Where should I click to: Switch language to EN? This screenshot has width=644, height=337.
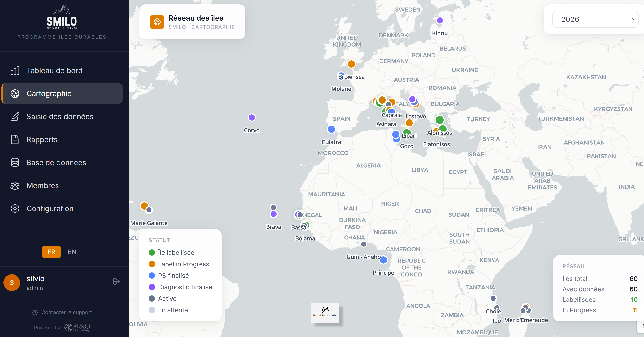(72, 252)
